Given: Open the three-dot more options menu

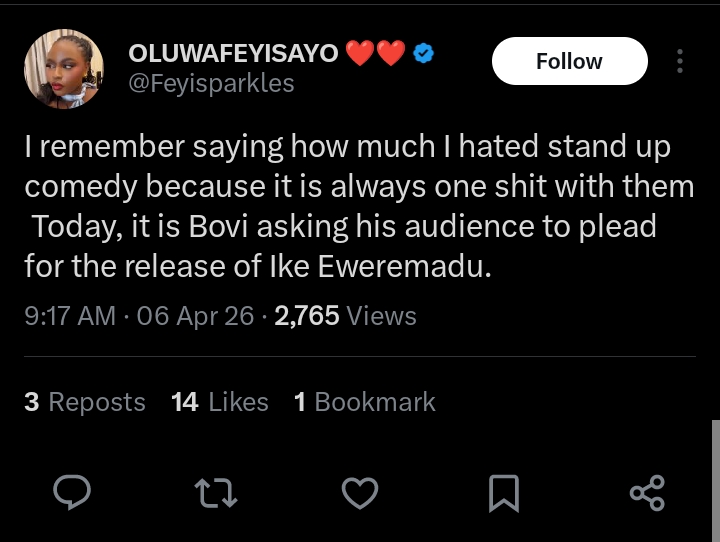Looking at the screenshot, I should tap(680, 61).
